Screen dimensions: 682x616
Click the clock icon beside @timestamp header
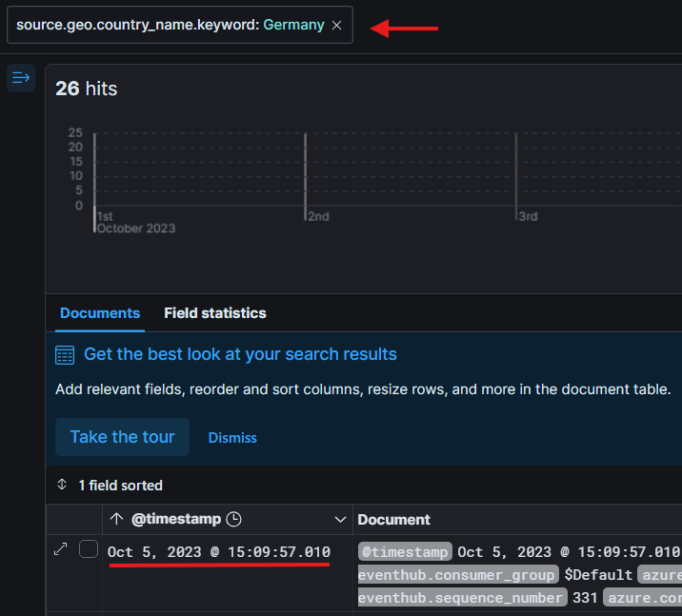click(x=233, y=519)
